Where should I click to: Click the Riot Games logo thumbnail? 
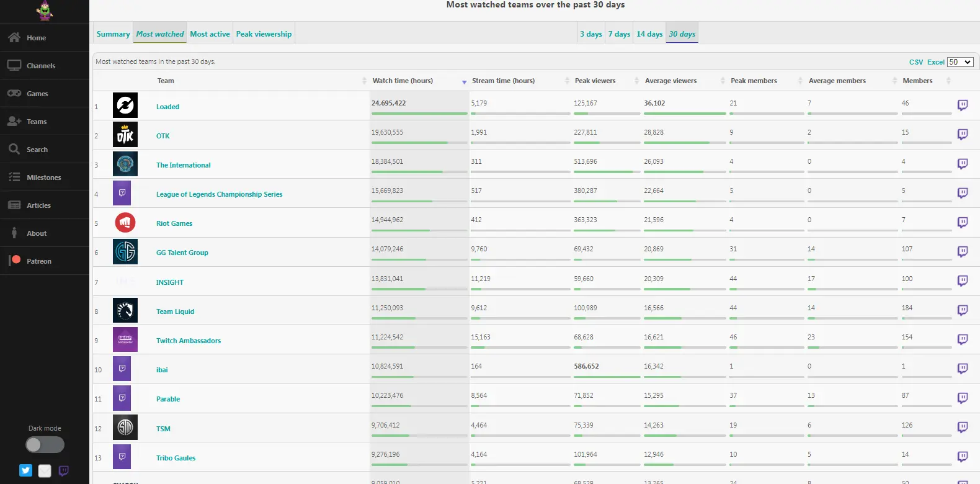[x=125, y=222]
